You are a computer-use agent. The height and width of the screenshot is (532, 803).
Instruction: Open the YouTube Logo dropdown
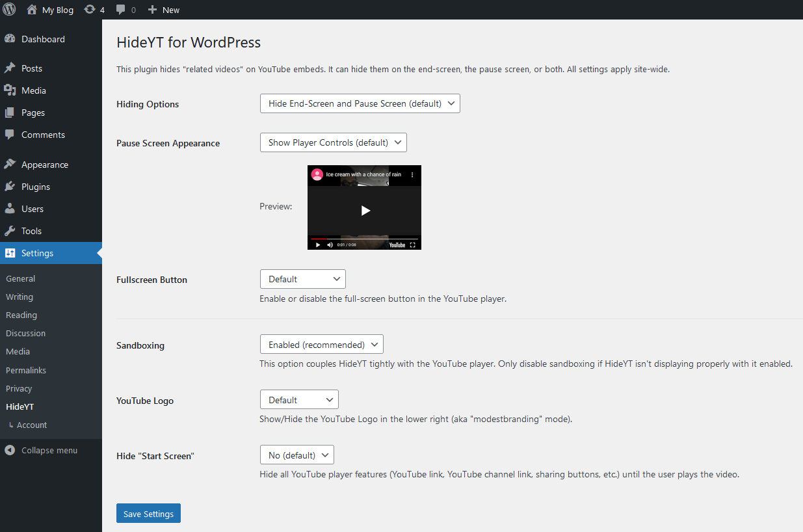pos(298,399)
